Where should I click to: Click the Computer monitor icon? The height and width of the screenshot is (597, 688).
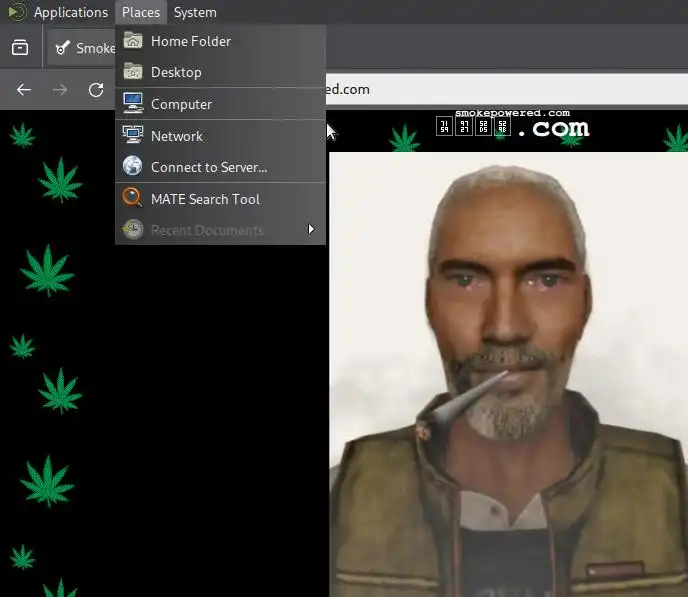(x=133, y=103)
